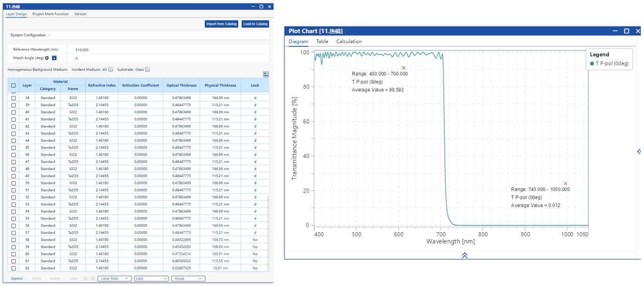644x286 pixels.
Task: Edit the Incident Medium Air icon
Action: [111, 70]
